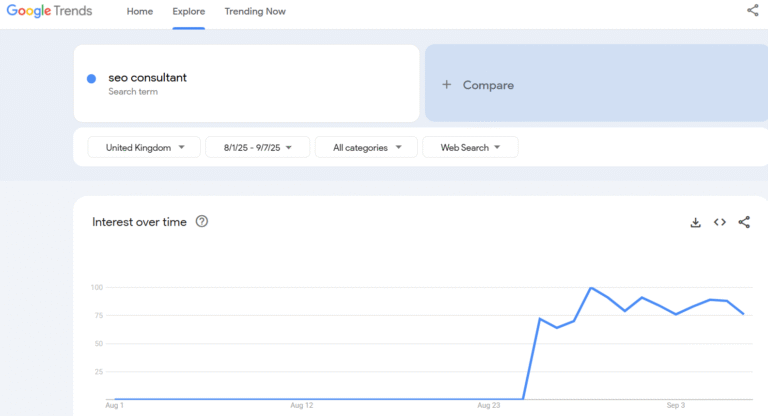Click the plus icon beside Compare
Viewport: 768px width, 416px height.
coord(446,85)
